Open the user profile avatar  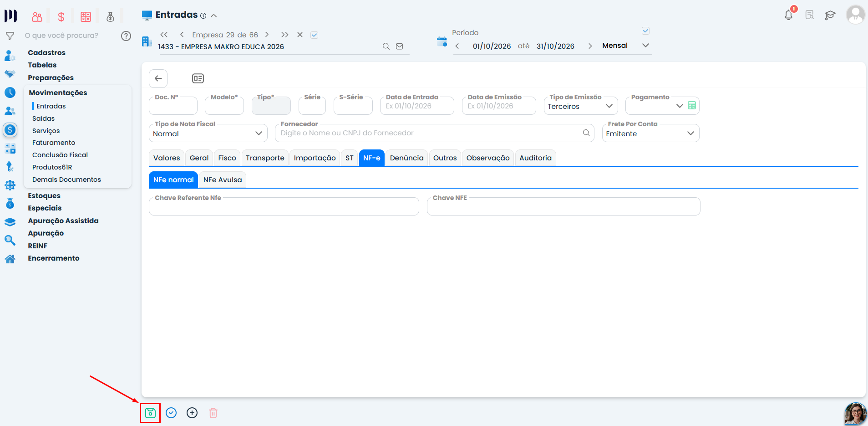(x=855, y=15)
